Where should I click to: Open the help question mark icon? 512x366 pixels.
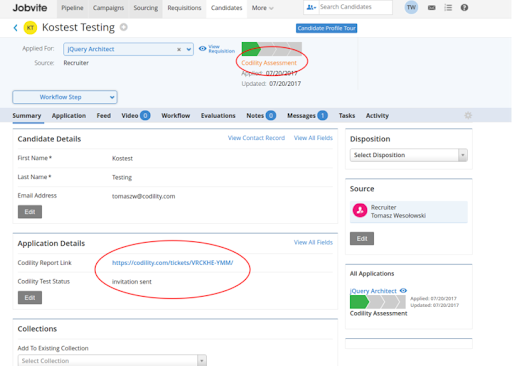pyautogui.click(x=464, y=8)
